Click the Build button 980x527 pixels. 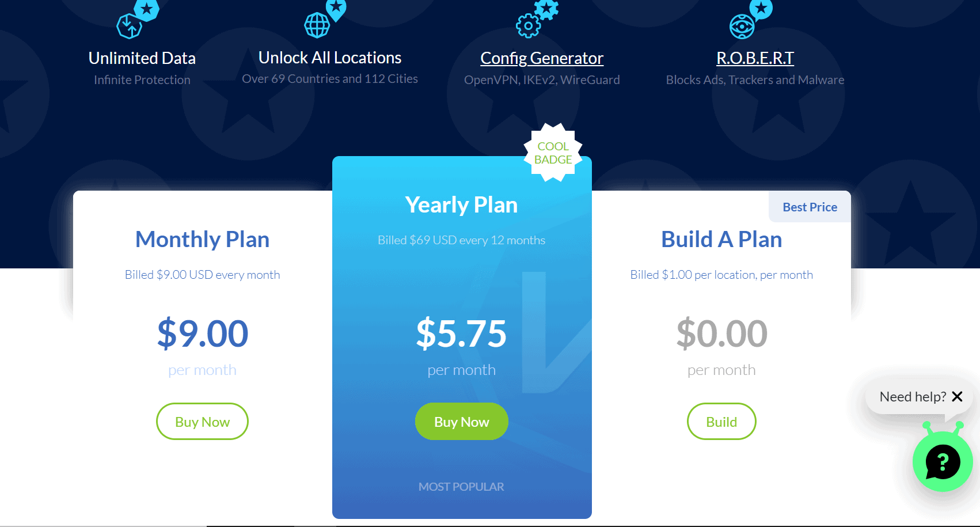pyautogui.click(x=721, y=422)
